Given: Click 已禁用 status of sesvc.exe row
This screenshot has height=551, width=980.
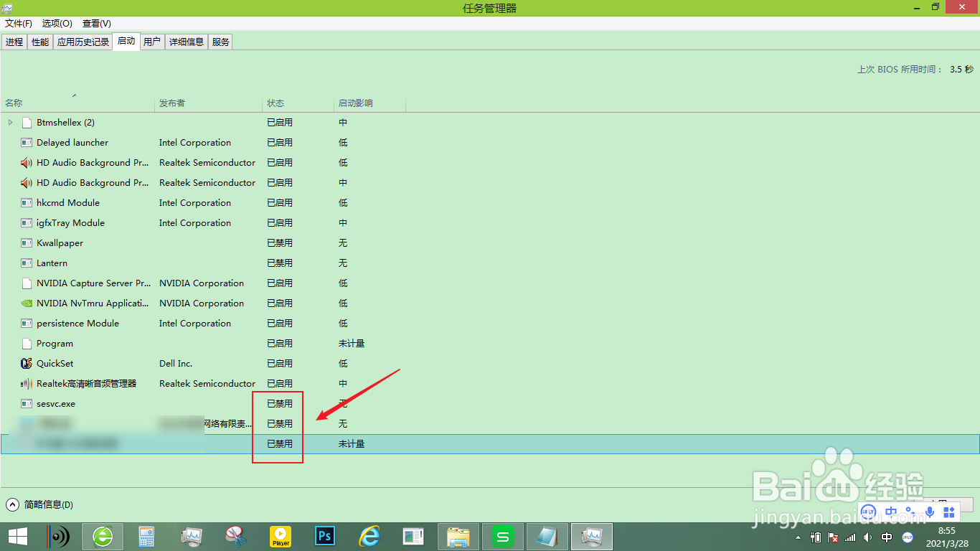Looking at the screenshot, I should click(x=280, y=404).
